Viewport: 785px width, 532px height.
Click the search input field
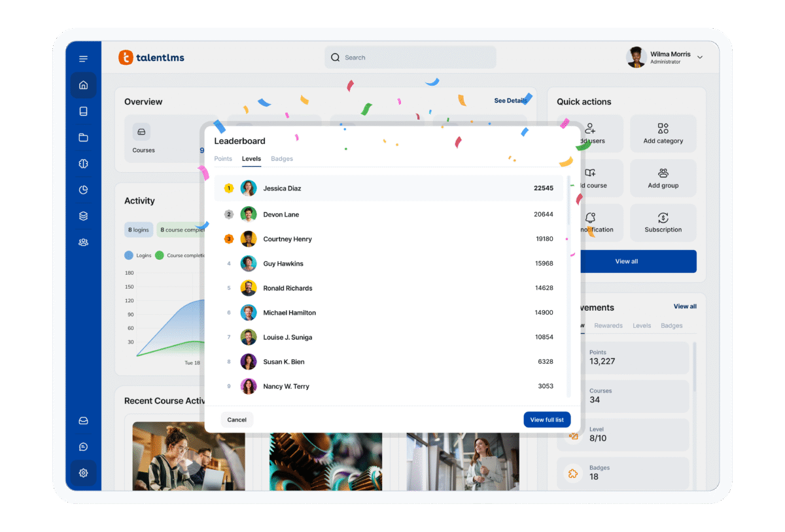(x=410, y=58)
